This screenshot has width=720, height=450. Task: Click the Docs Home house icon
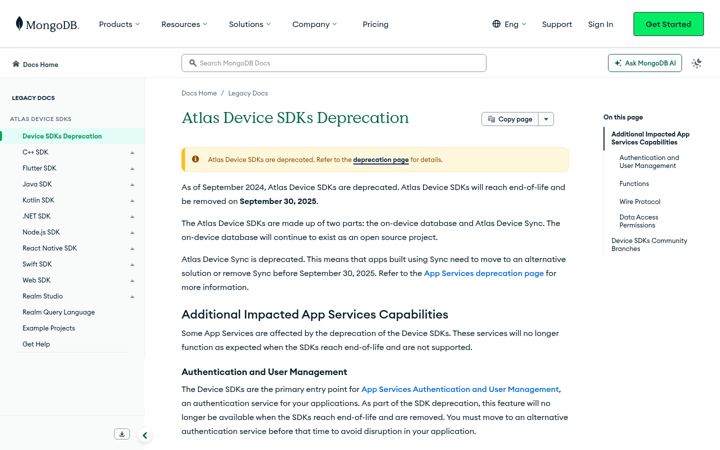[16, 64]
